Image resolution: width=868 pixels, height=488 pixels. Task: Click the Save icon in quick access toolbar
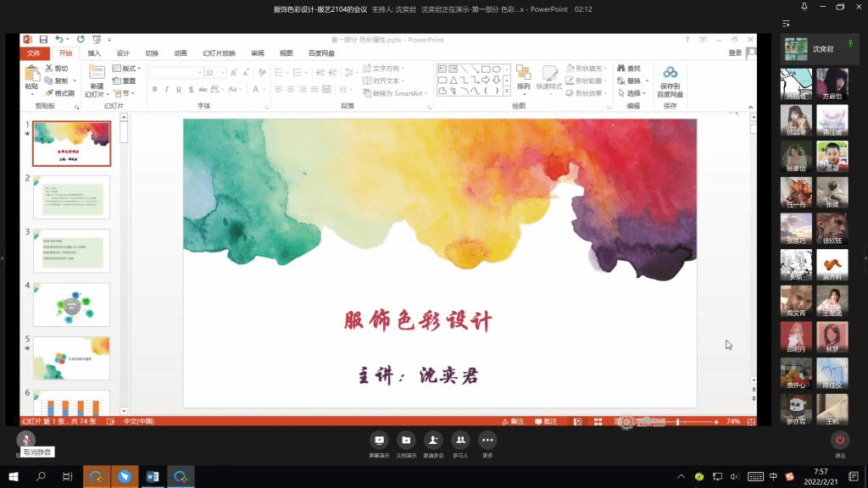(42, 39)
